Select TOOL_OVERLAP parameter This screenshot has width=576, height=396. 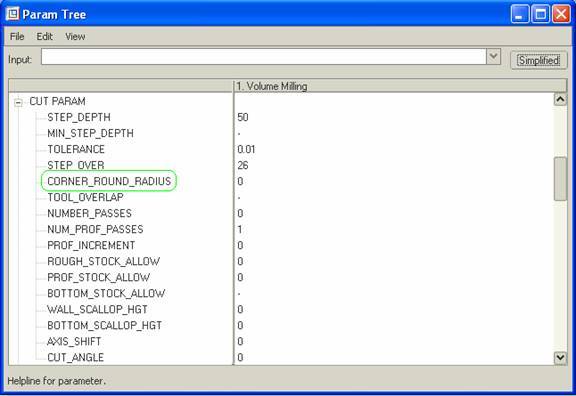(x=85, y=197)
